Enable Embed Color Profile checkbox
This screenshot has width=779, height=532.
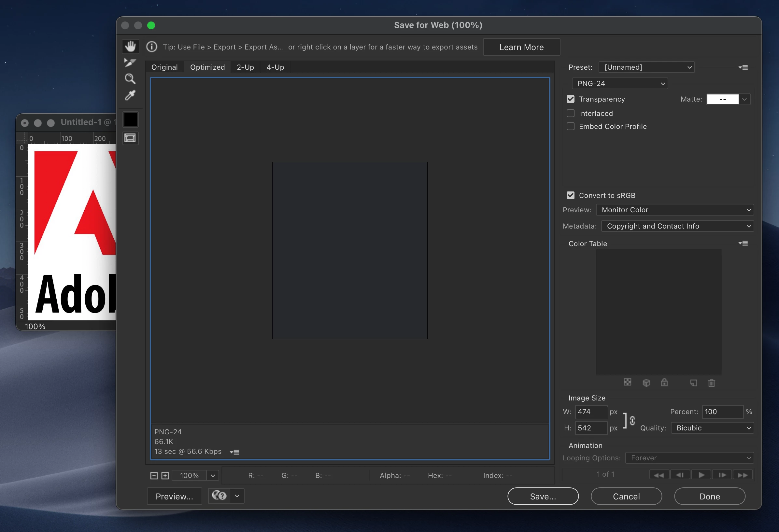pyautogui.click(x=571, y=127)
